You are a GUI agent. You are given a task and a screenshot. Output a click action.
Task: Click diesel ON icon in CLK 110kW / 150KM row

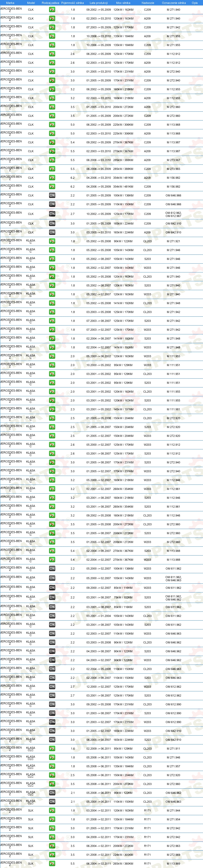(x=52, y=204)
